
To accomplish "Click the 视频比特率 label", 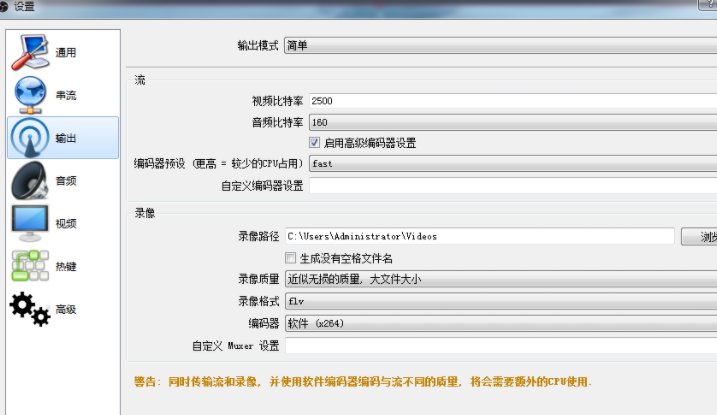I will click(278, 101).
